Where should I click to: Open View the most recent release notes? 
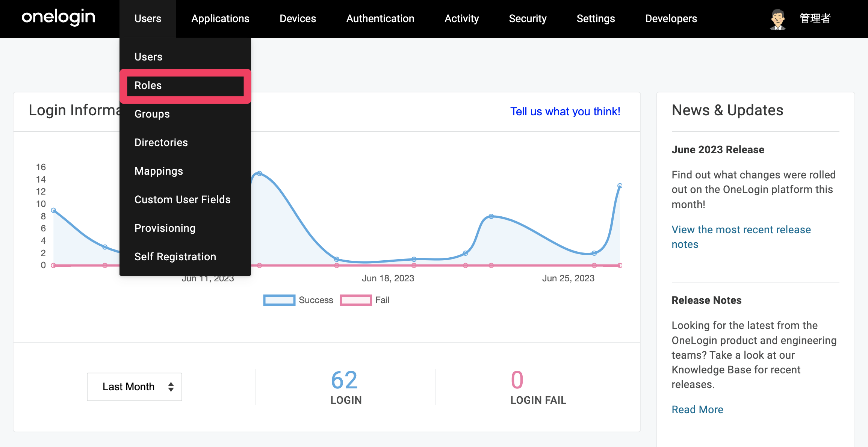741,237
